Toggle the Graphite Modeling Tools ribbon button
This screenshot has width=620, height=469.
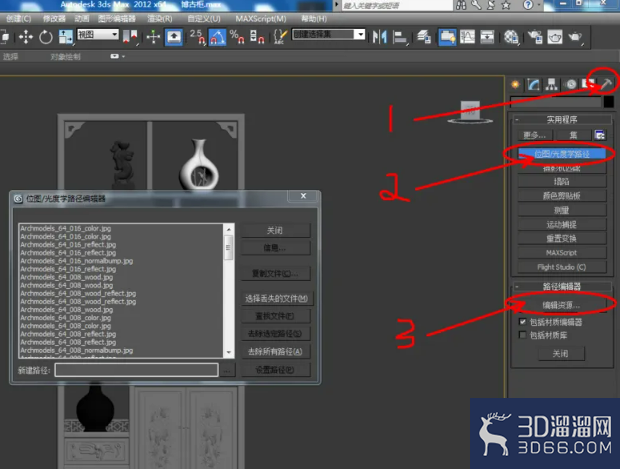447,37
